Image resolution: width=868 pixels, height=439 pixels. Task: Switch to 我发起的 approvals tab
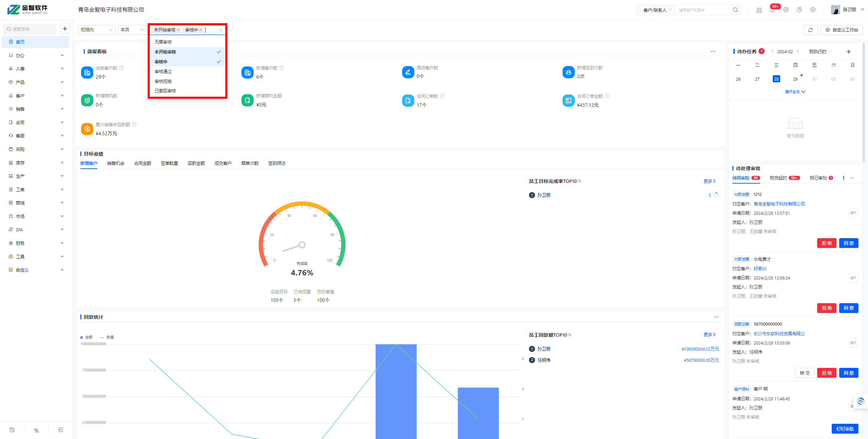(785, 178)
